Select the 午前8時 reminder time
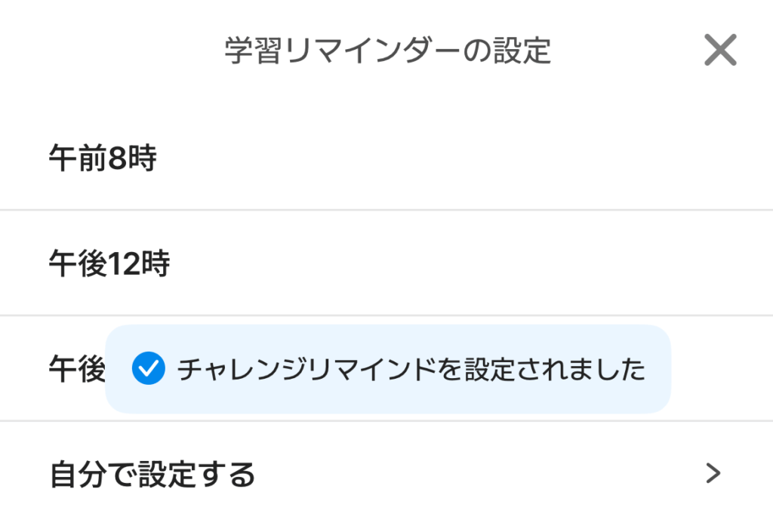This screenshot has width=773, height=532. coord(386,158)
